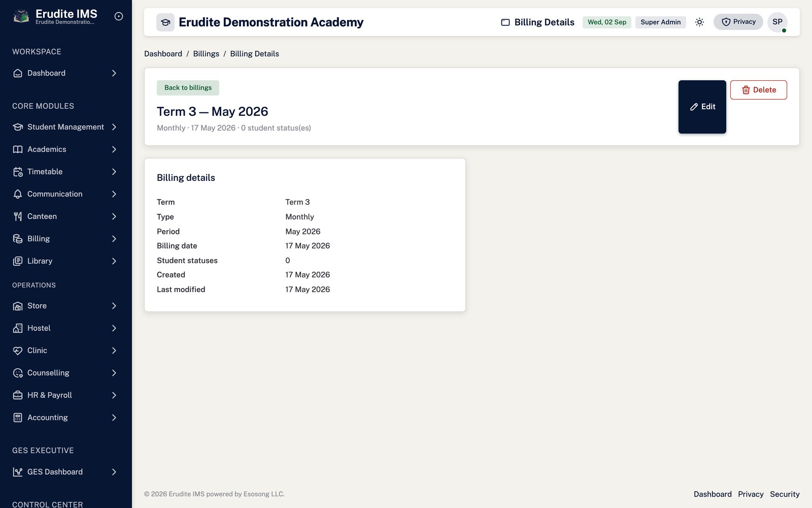Open the Timetable menu item

(65, 172)
